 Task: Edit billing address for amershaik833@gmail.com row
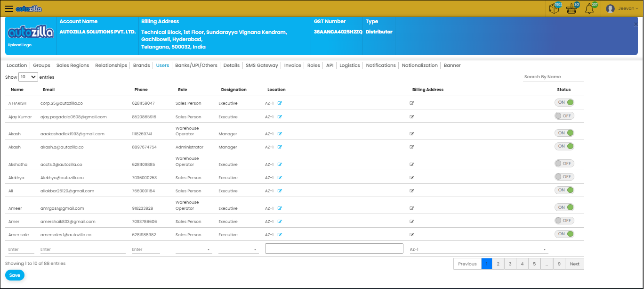click(412, 222)
